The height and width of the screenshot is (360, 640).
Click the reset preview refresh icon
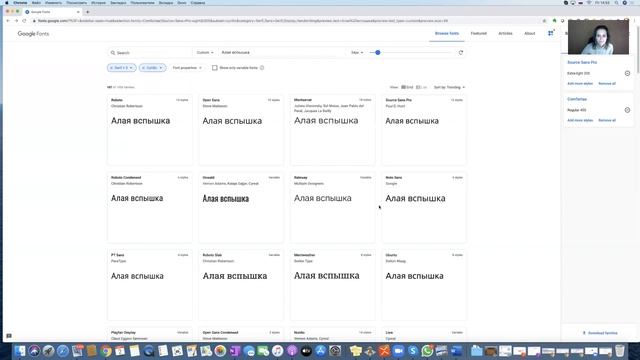click(x=461, y=53)
